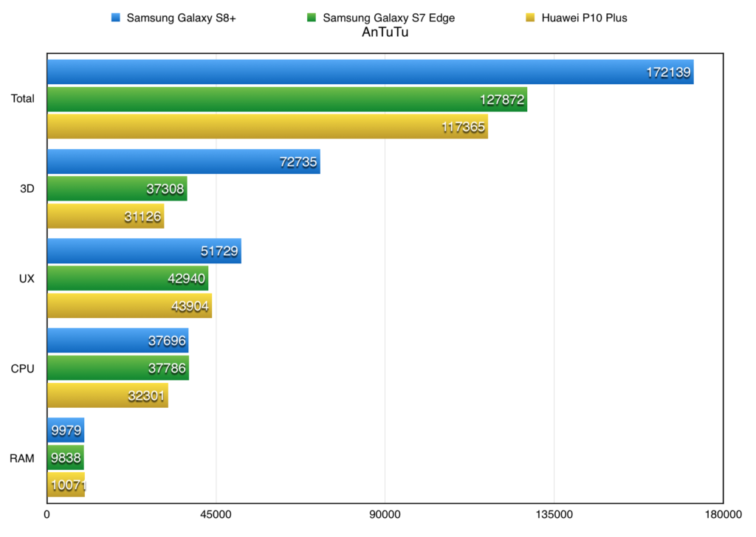The height and width of the screenshot is (537, 756).
Task: Click the green Samsung Galaxy S7 Edge legend swatch
Action: point(312,18)
